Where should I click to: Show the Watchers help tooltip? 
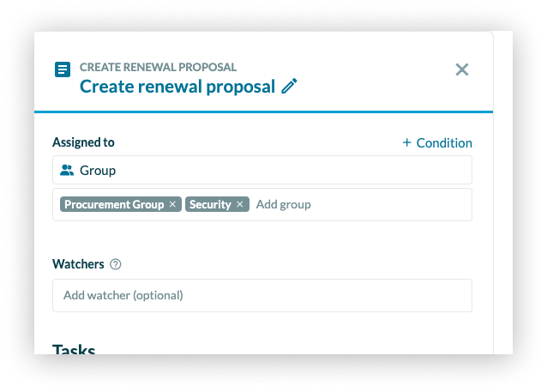[x=116, y=264]
